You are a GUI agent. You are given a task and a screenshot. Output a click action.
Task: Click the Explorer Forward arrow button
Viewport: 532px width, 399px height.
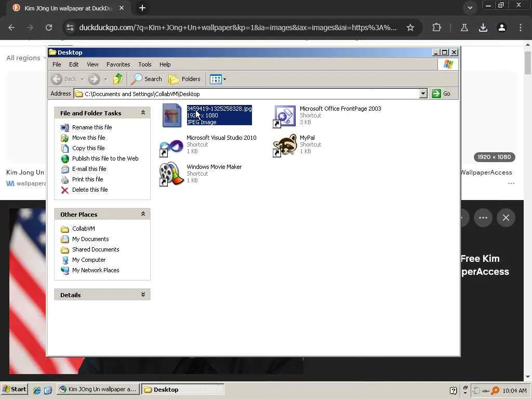(94, 79)
